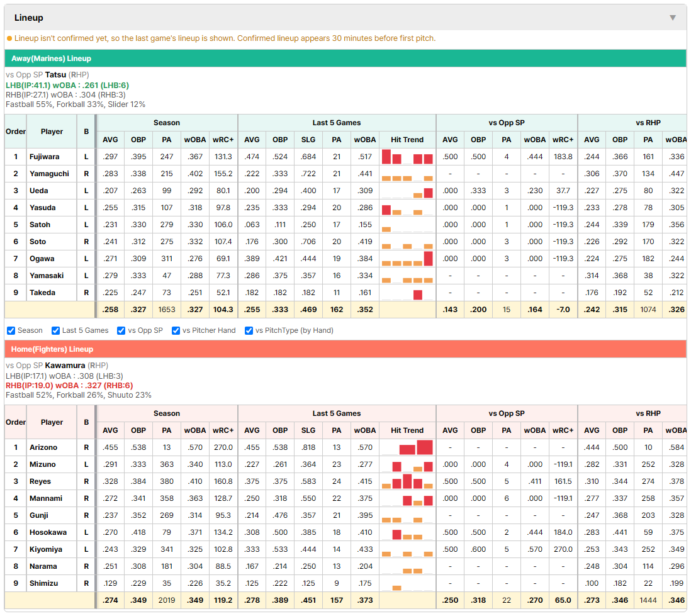This screenshot has height=616, width=691.
Task: Disable the vs Pitcher Hand checkbox
Action: click(176, 330)
